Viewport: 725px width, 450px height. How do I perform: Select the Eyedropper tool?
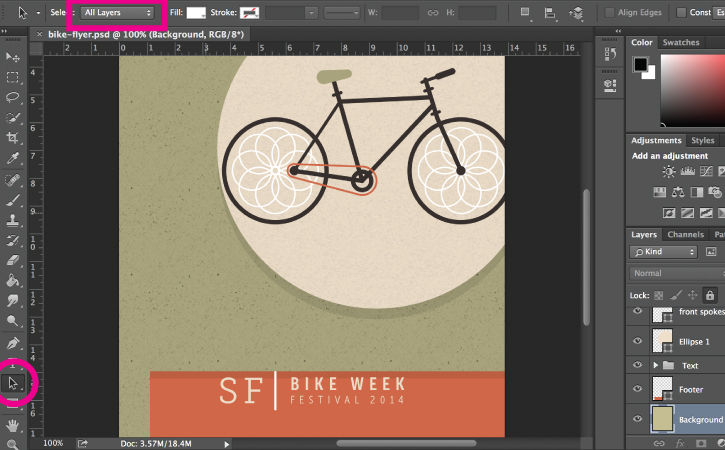pos(12,158)
